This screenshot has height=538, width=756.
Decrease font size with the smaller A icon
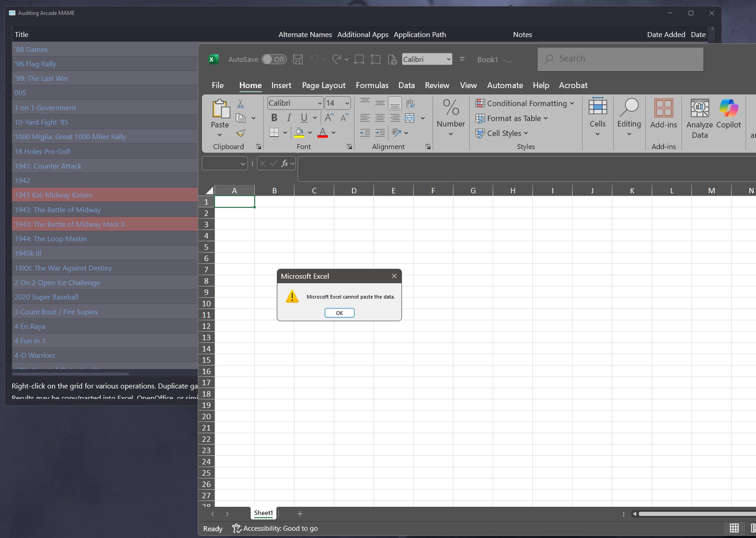click(x=344, y=118)
